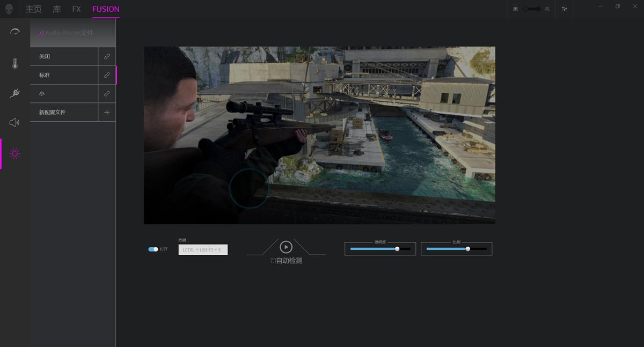Image resolution: width=644 pixels, height=347 pixels.
Task: Click the 透明度 transparency slider
Action: pyautogui.click(x=380, y=249)
